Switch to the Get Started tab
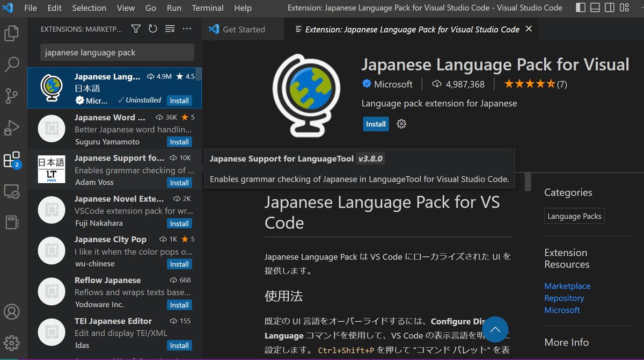The height and width of the screenshot is (360, 644). 243,30
